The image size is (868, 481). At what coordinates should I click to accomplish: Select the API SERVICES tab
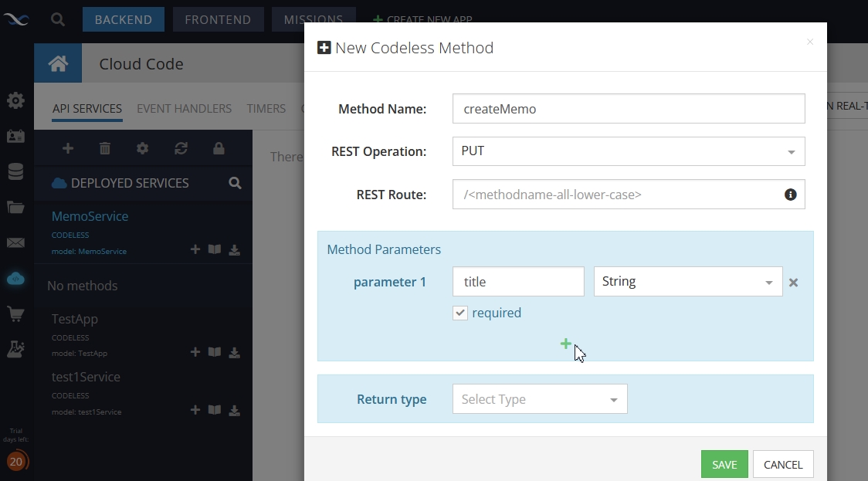(87, 109)
